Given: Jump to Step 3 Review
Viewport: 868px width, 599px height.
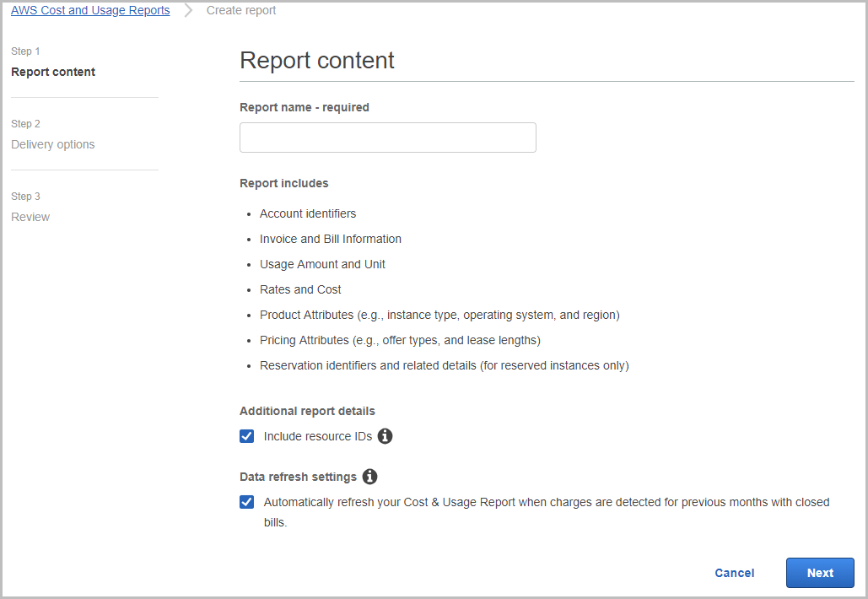Looking at the screenshot, I should (x=30, y=217).
